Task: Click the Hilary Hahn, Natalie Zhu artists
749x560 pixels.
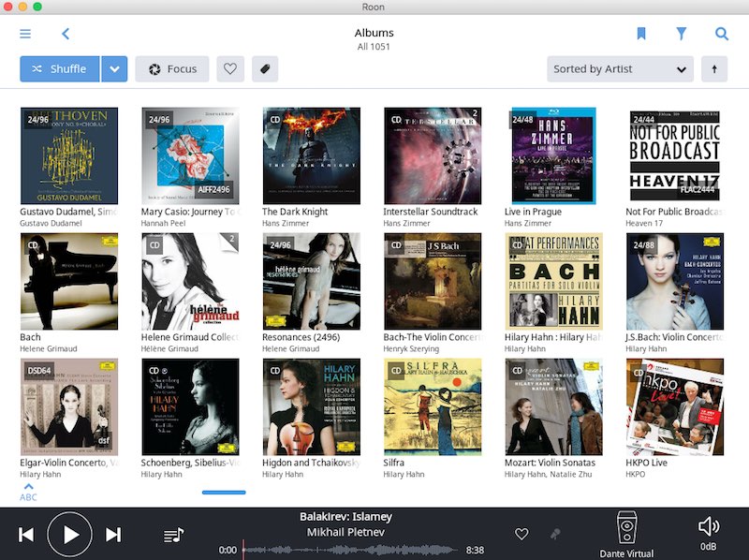Action: click(548, 474)
